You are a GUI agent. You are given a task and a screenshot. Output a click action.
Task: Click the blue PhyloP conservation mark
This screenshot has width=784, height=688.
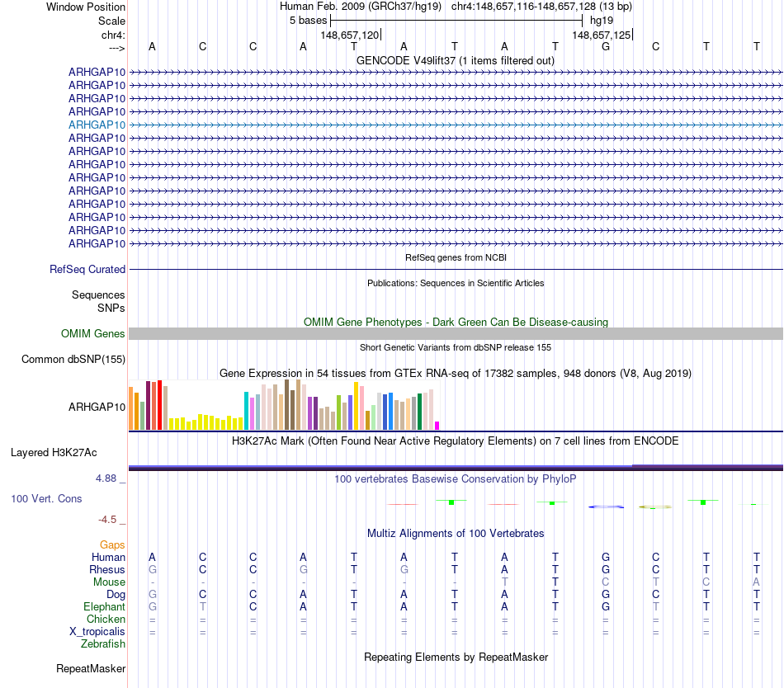pyautogui.click(x=606, y=507)
